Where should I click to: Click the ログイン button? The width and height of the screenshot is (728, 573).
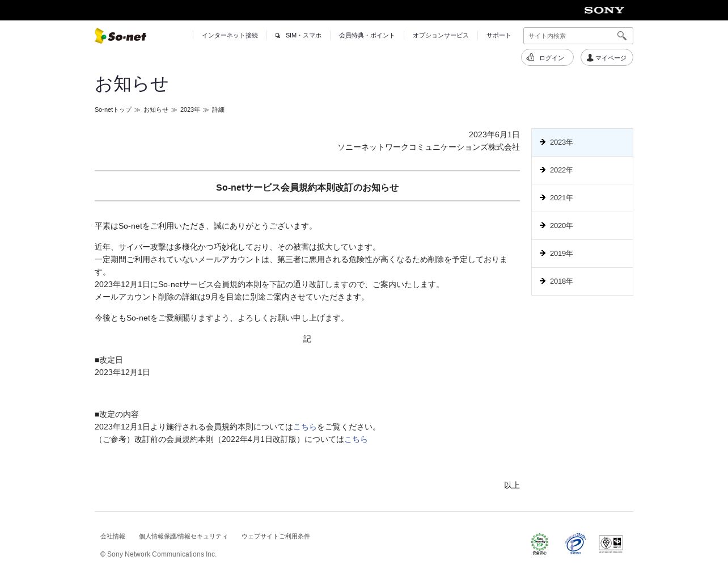[547, 57]
